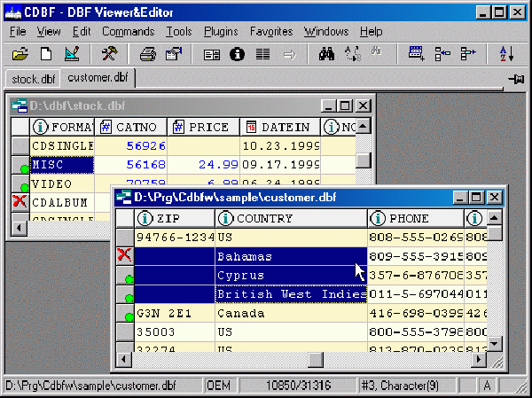
Task: Click scroll up arrow in customer.dbf window
Action: point(495,217)
